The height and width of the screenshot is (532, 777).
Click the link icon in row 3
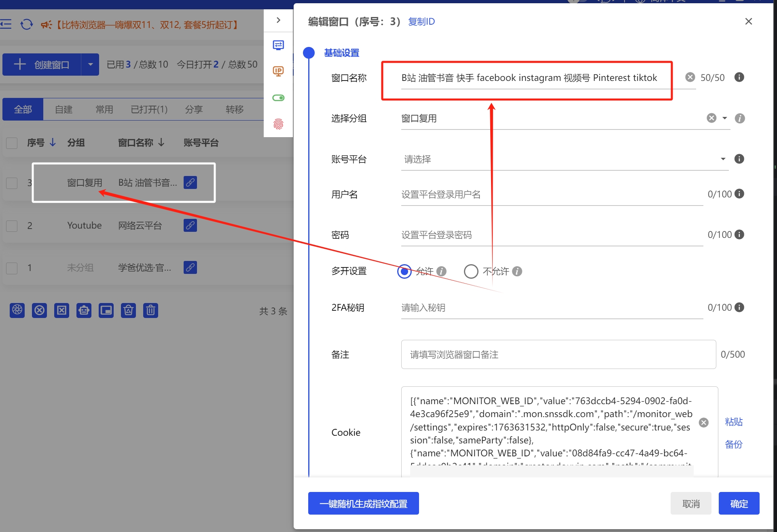(190, 182)
